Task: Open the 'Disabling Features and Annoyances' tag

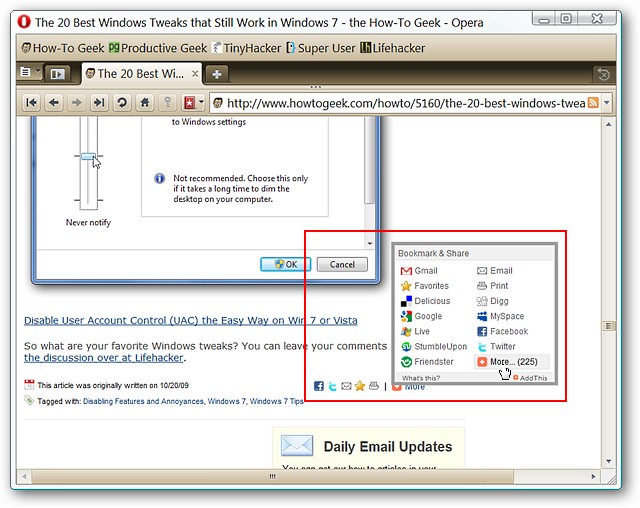Action: tap(143, 401)
